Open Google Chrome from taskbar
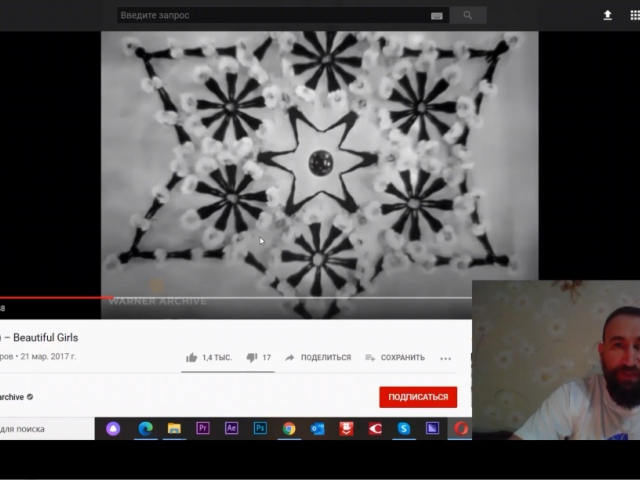 [x=289, y=429]
